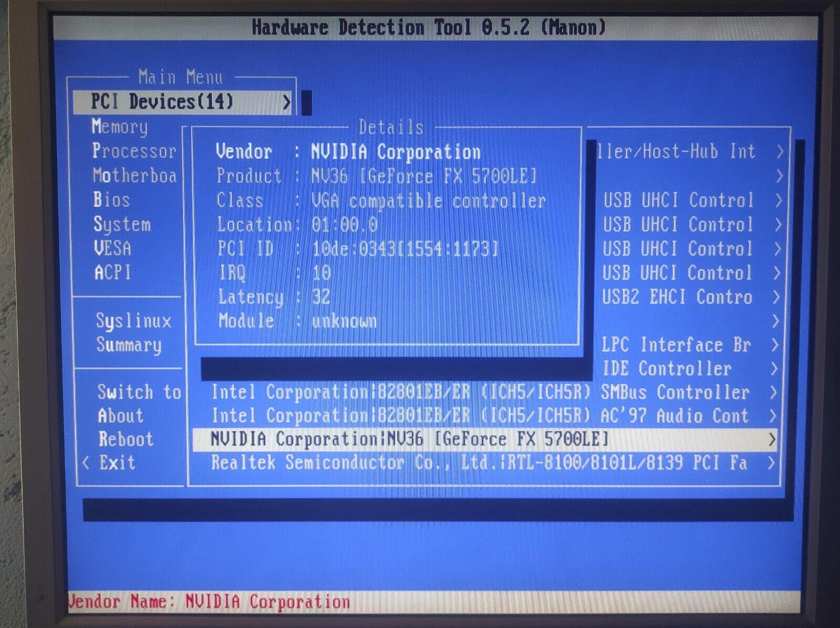The width and height of the screenshot is (840, 628).
Task: Expand the Realtek RTL-8100 row arrow
Action: [772, 464]
